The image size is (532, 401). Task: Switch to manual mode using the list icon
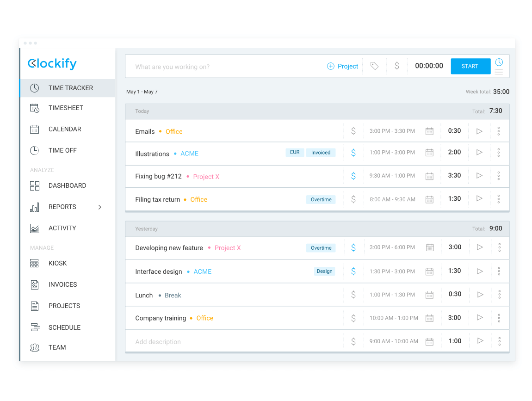[x=499, y=72]
